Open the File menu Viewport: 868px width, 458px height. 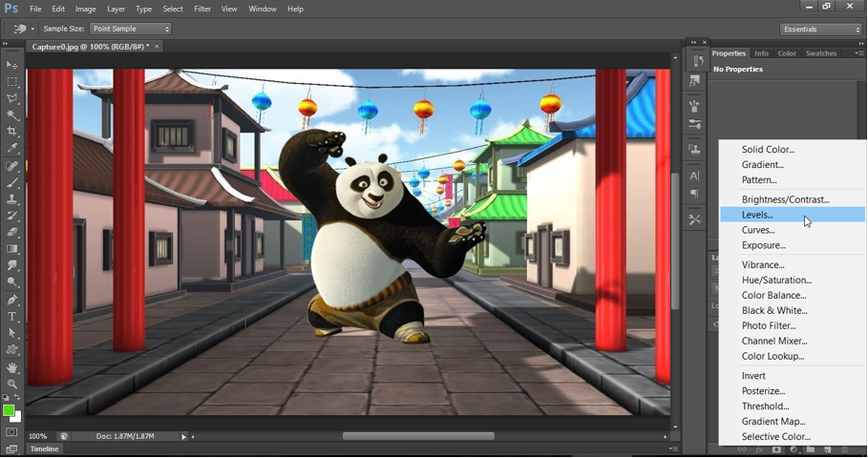pyautogui.click(x=35, y=9)
